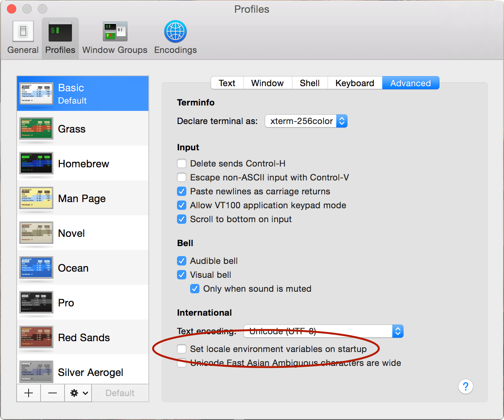The image size is (504, 420).
Task: Uncheck Unicode East Asian Ambiguous characters are wide
Action: 182,363
